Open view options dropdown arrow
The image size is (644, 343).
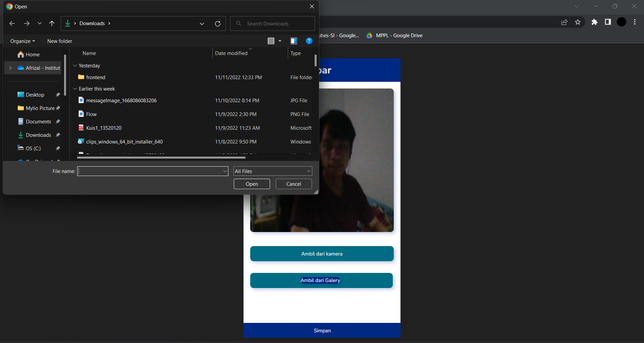(x=280, y=41)
